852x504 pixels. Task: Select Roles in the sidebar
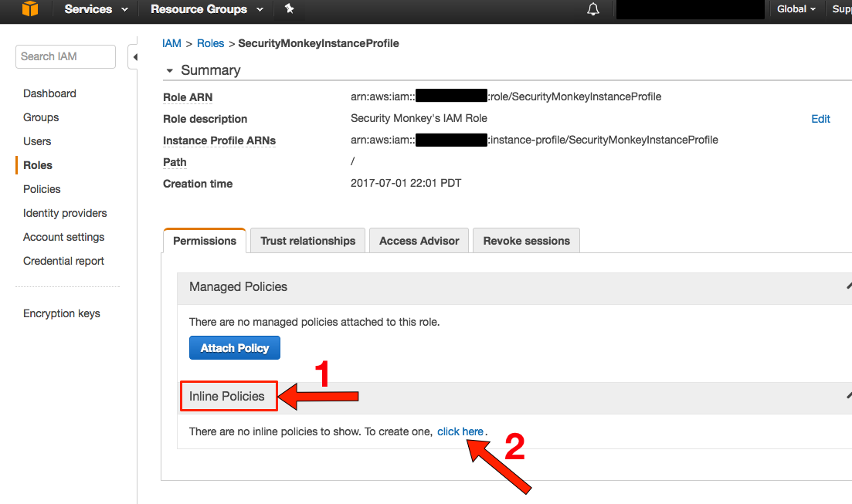tap(38, 165)
